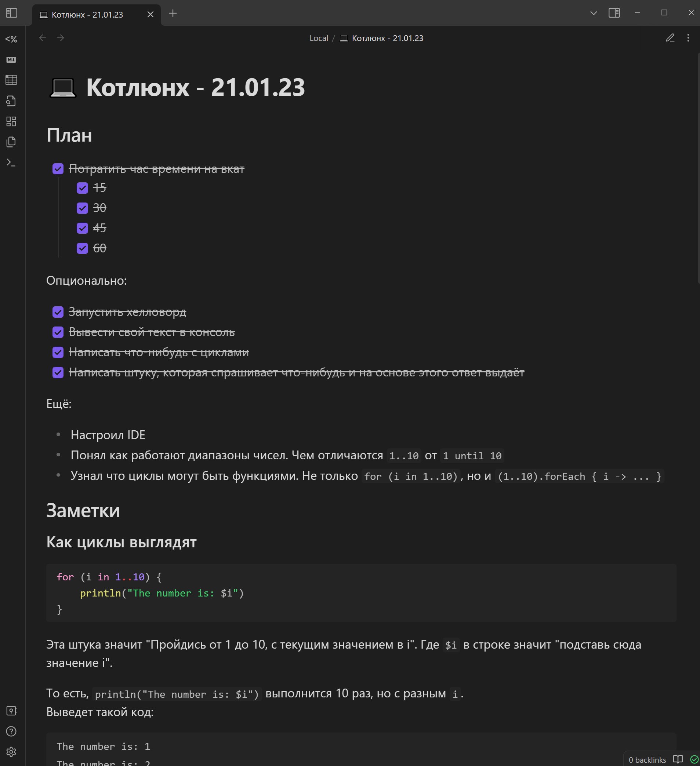Click the main title 'Котлюнх - 21.01.23'

point(196,88)
